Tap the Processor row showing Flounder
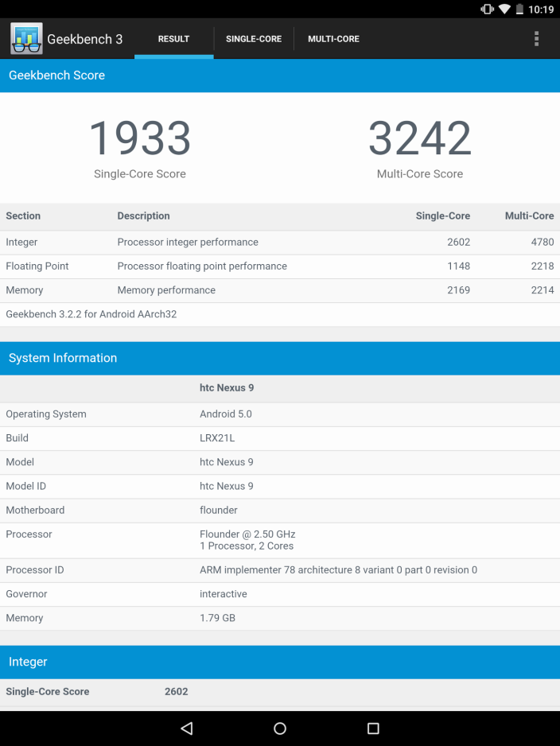This screenshot has height=746, width=560. tap(280, 540)
